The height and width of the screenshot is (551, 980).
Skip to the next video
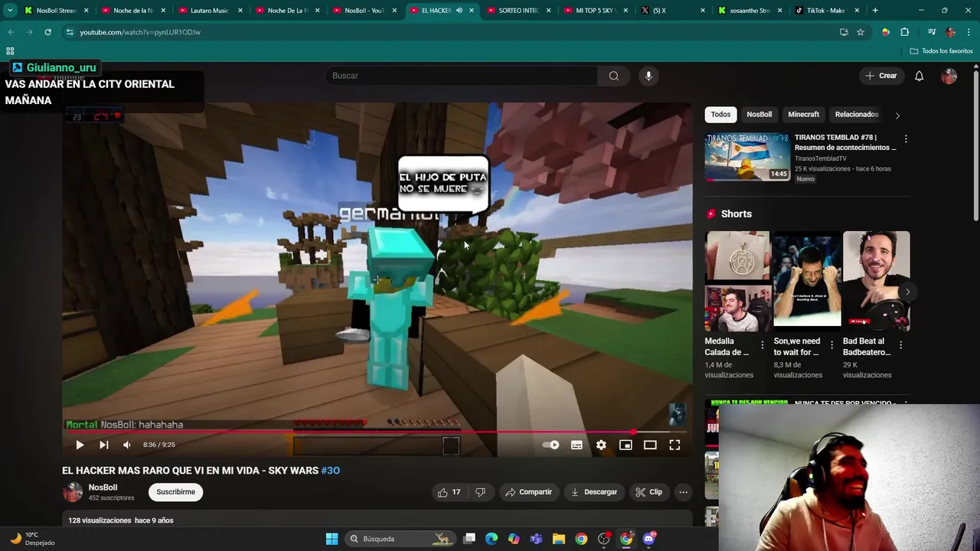pos(103,445)
